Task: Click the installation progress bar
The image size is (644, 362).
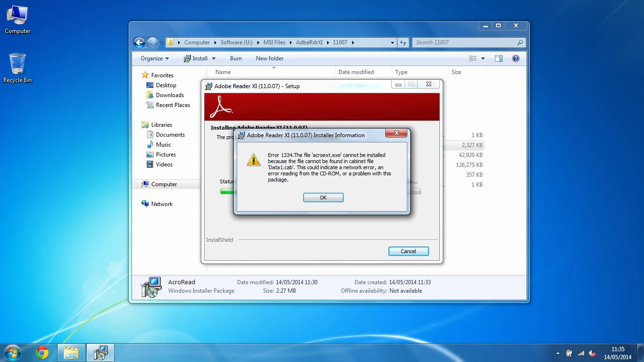Action: click(x=320, y=191)
